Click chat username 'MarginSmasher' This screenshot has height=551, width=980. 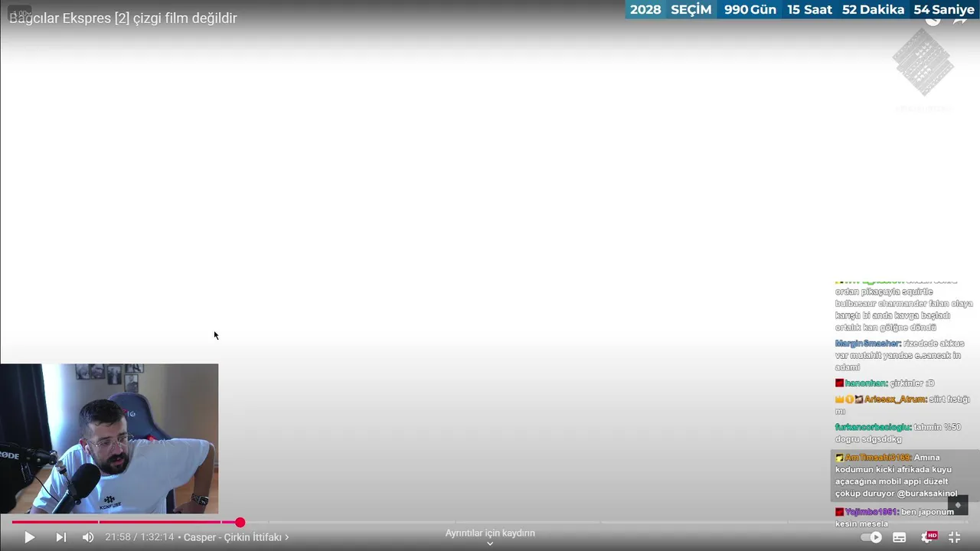867,344
